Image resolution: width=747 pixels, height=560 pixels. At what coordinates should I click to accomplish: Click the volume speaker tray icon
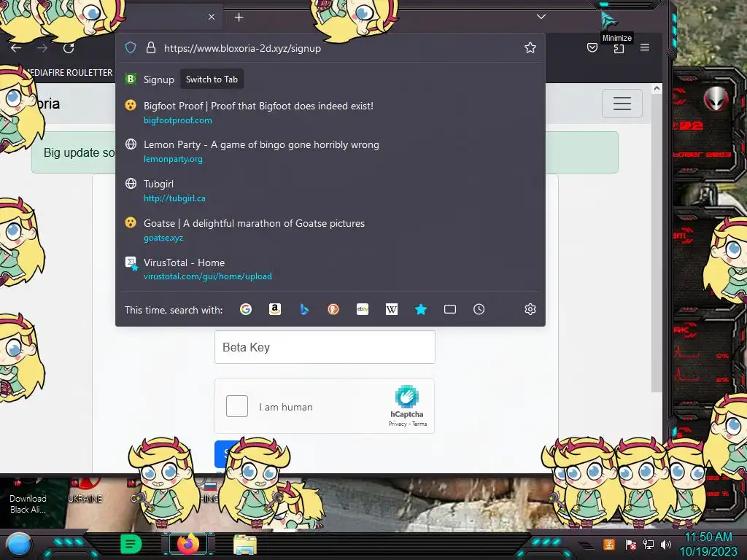tap(665, 544)
